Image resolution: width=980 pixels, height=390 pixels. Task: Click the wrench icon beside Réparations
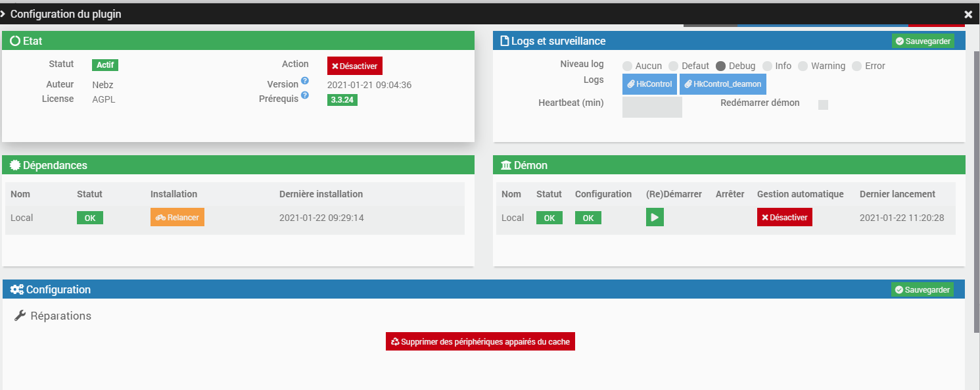(x=20, y=316)
